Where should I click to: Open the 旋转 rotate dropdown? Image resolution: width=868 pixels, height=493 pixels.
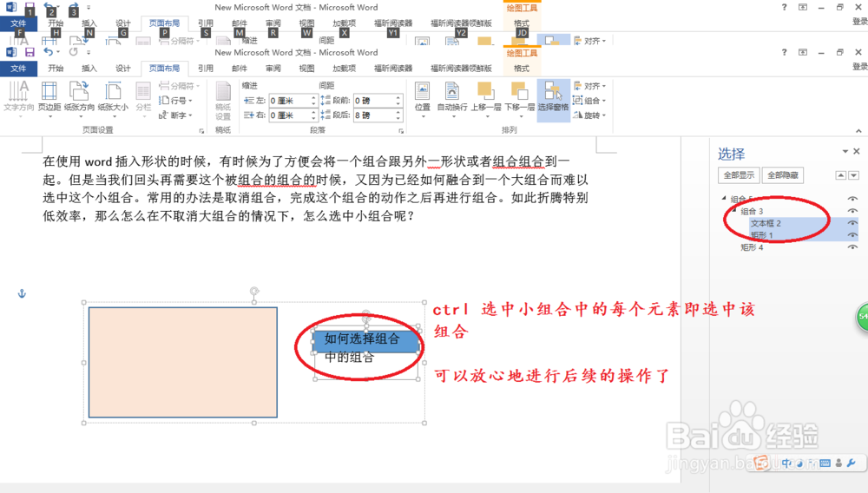coord(589,115)
